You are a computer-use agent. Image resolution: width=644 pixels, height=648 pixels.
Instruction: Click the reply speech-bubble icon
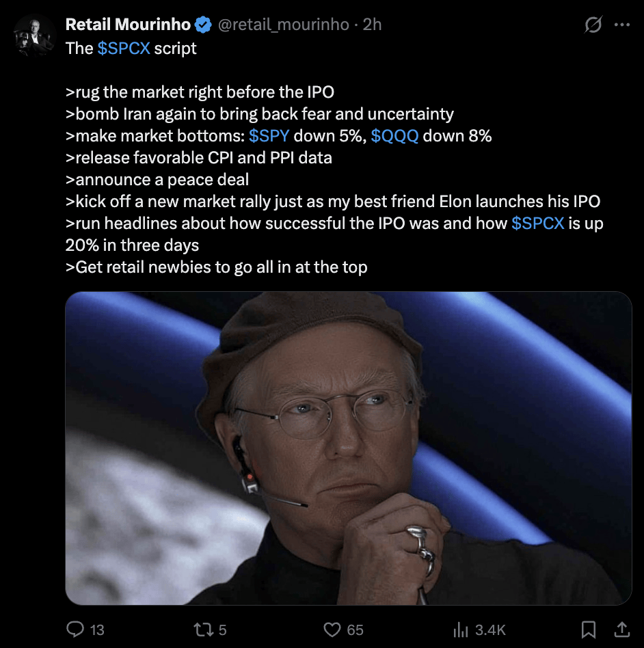75,630
